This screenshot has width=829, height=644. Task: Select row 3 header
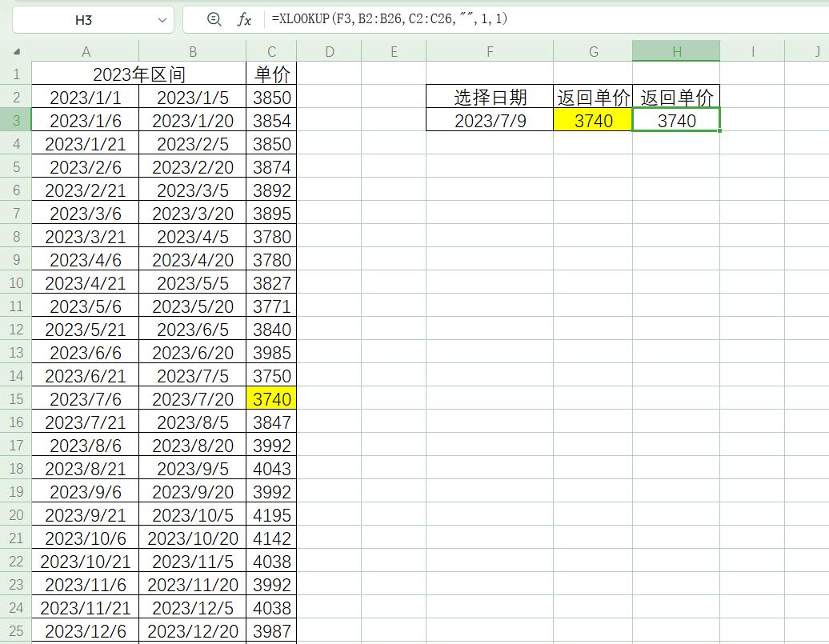click(16, 120)
